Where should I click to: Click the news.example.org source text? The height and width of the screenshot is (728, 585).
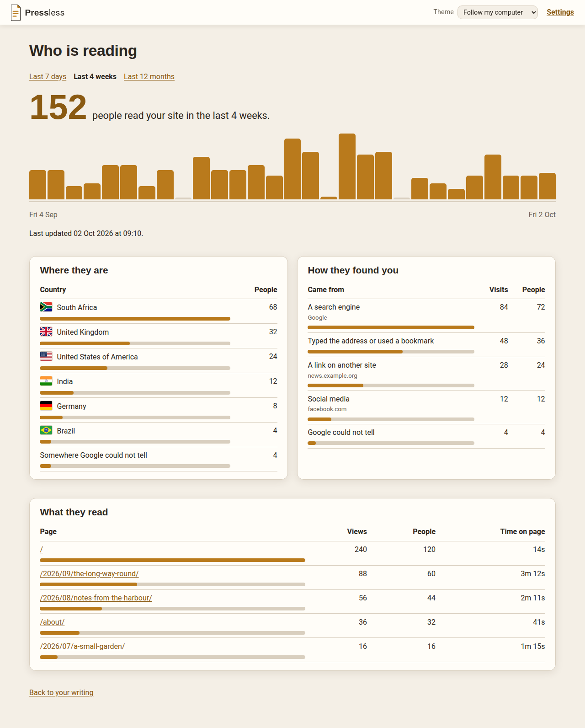tap(332, 375)
